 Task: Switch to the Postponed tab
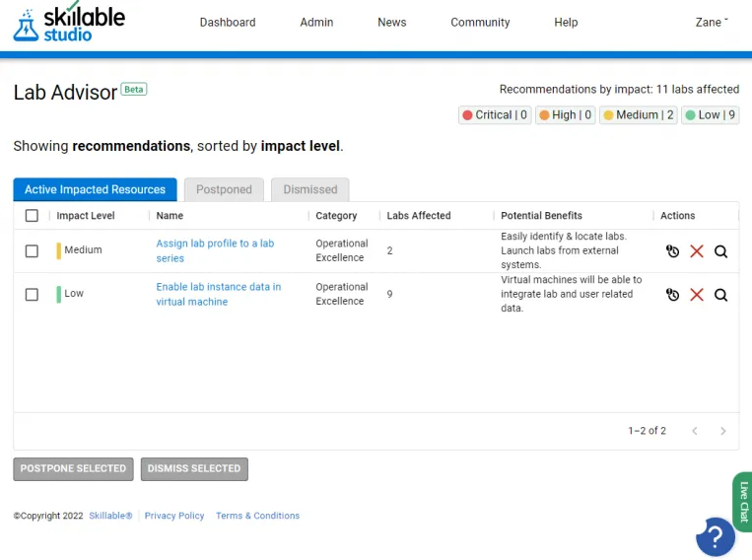[224, 189]
